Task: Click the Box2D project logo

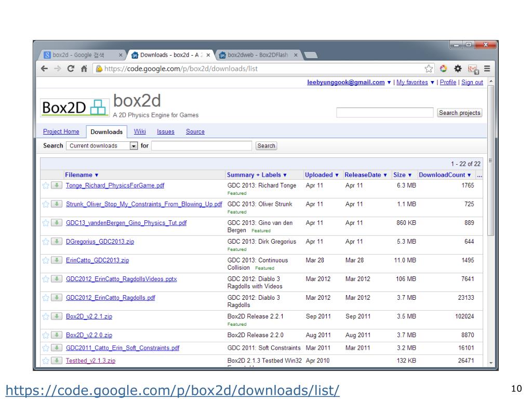Action: (74, 107)
